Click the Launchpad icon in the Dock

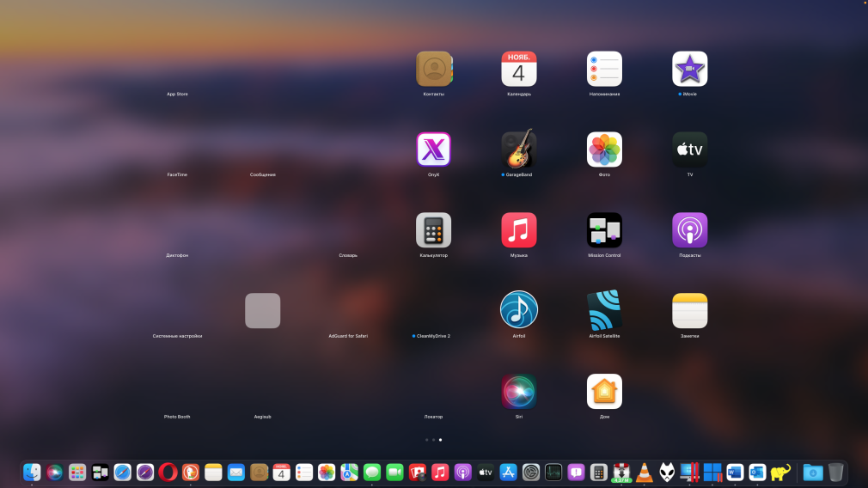[77, 472]
